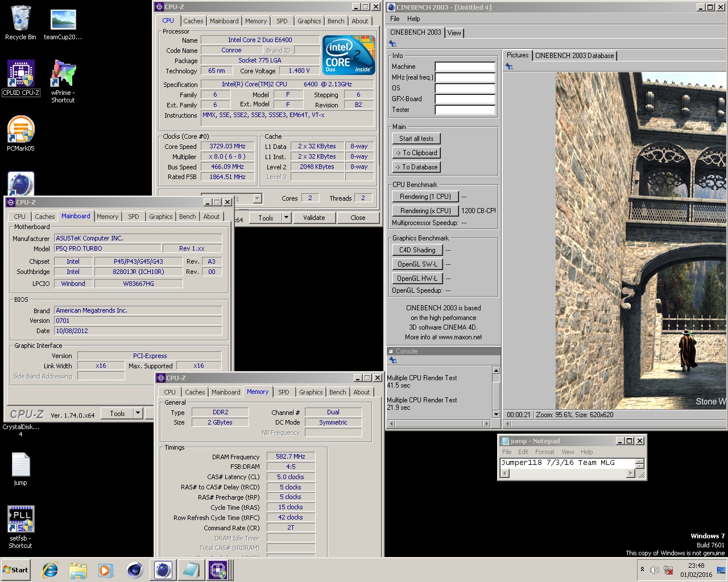Open the About tab in Mainboard CPU-Z window
This screenshot has height=582, width=728.
pos(212,217)
